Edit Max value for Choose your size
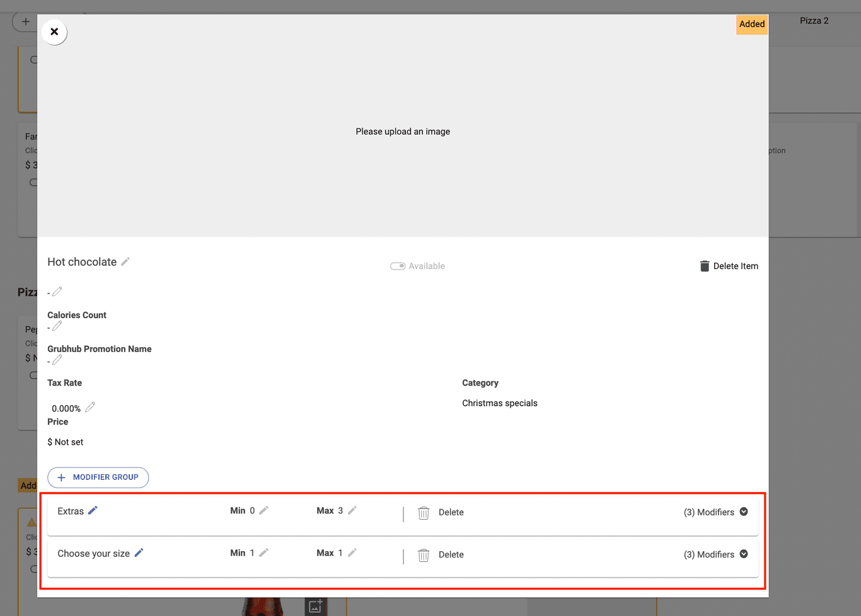The height and width of the screenshot is (616, 861). pyautogui.click(x=352, y=553)
